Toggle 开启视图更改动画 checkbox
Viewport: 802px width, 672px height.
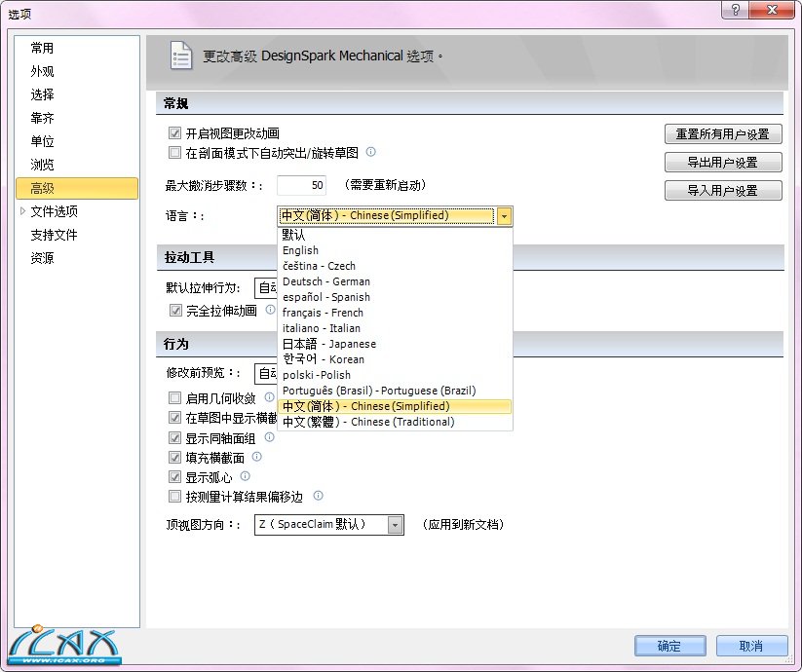tap(175, 133)
